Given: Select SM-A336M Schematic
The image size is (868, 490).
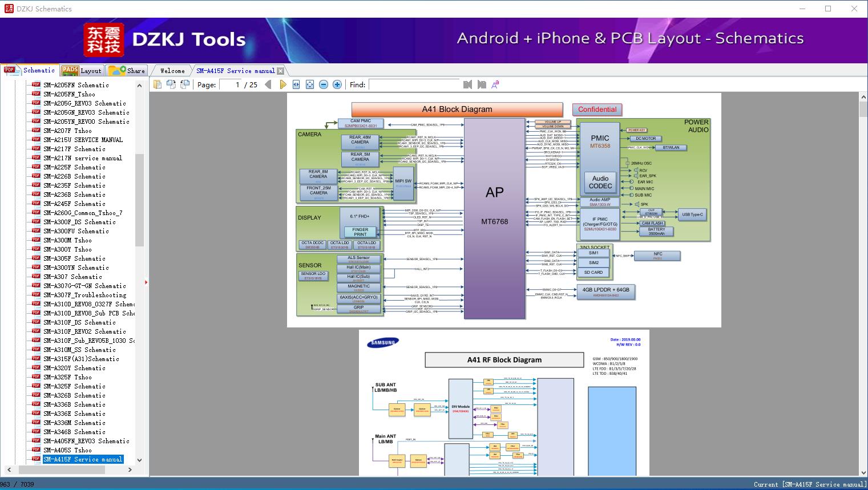Looking at the screenshot, I should point(74,423).
